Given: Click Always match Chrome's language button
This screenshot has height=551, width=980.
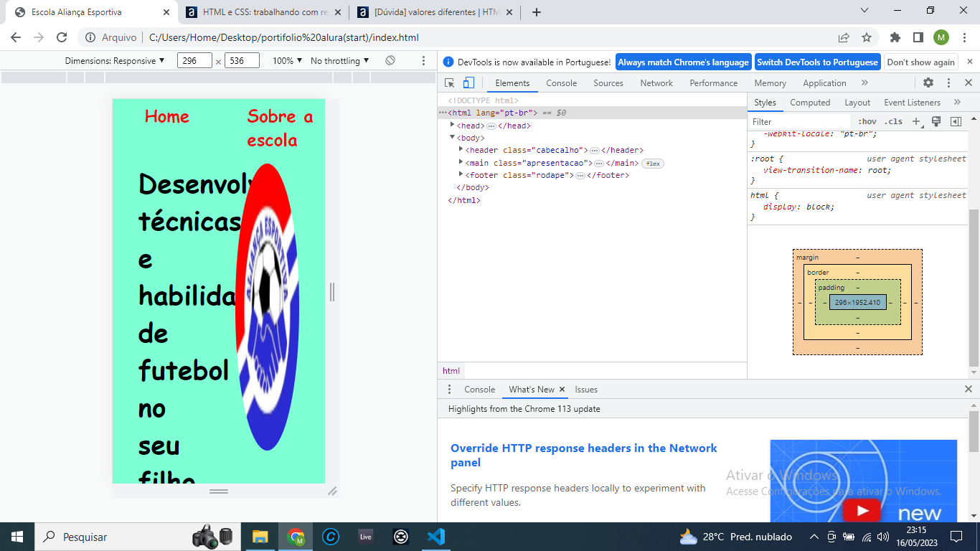Looking at the screenshot, I should (x=683, y=62).
